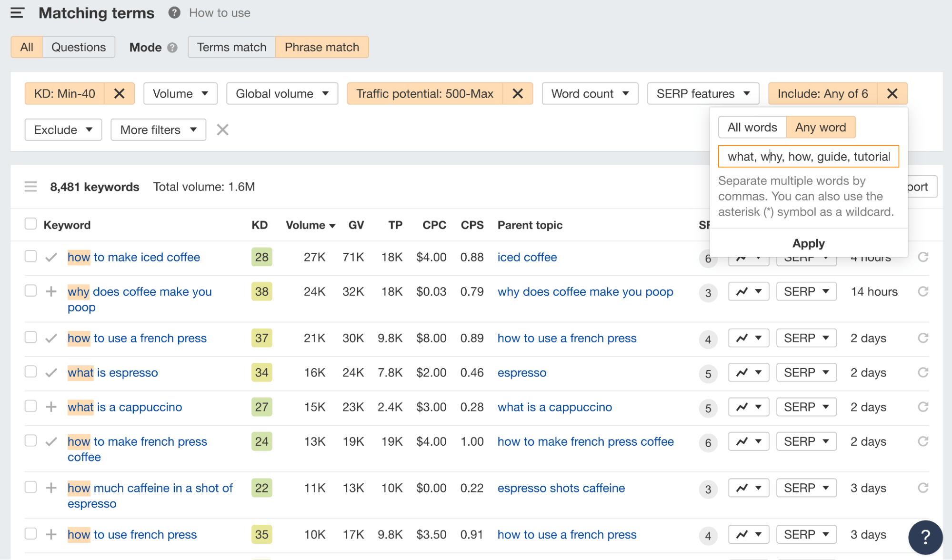The width and height of the screenshot is (952, 560).
Task: Open the Word count dropdown filter
Action: (x=589, y=93)
